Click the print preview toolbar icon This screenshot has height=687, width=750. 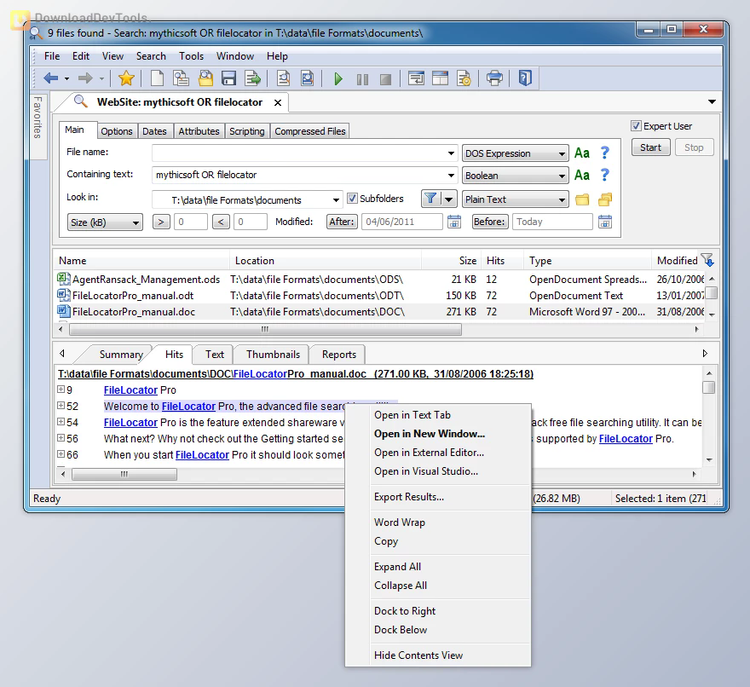(284, 78)
